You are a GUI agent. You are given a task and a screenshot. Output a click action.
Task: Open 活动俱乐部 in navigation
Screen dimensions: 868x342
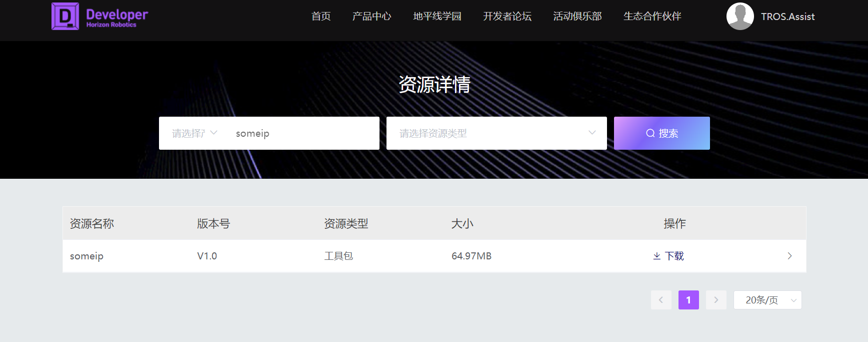pos(577,17)
